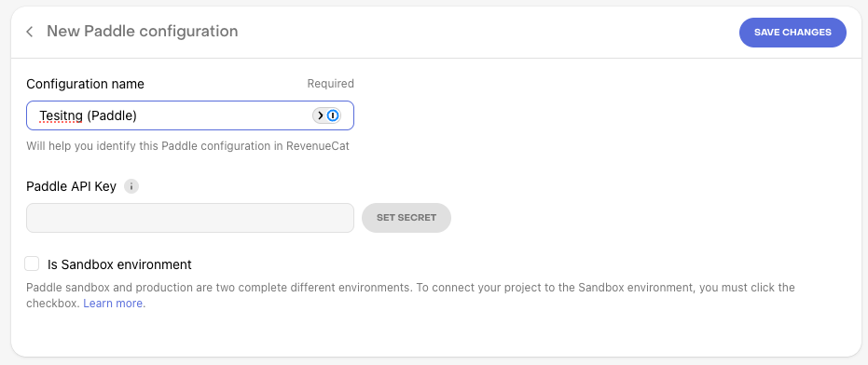Viewport: 868px width, 365px height.
Task: Place cursor on "(Paddle)" text in name field
Action: coord(113,116)
